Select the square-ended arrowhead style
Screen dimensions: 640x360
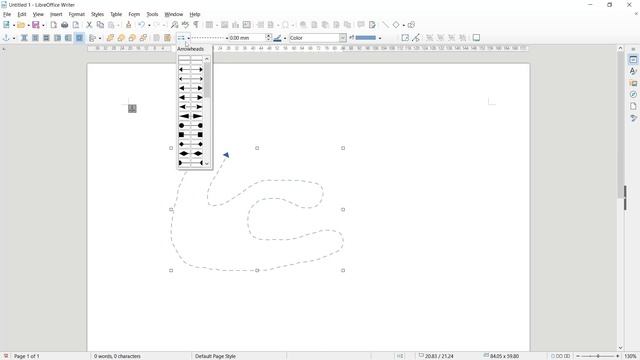[191, 135]
